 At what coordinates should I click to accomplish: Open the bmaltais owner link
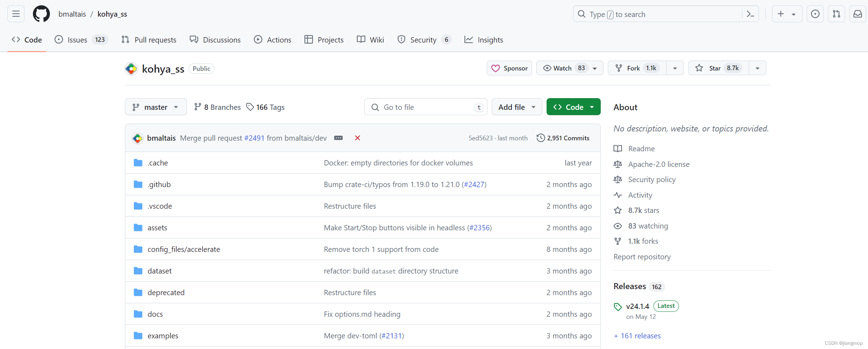tap(72, 14)
